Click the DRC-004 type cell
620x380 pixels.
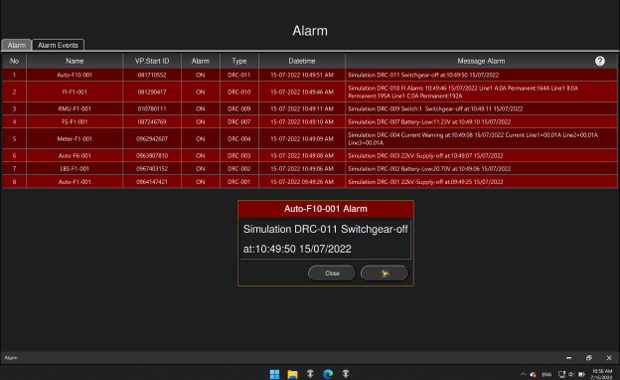coord(239,139)
